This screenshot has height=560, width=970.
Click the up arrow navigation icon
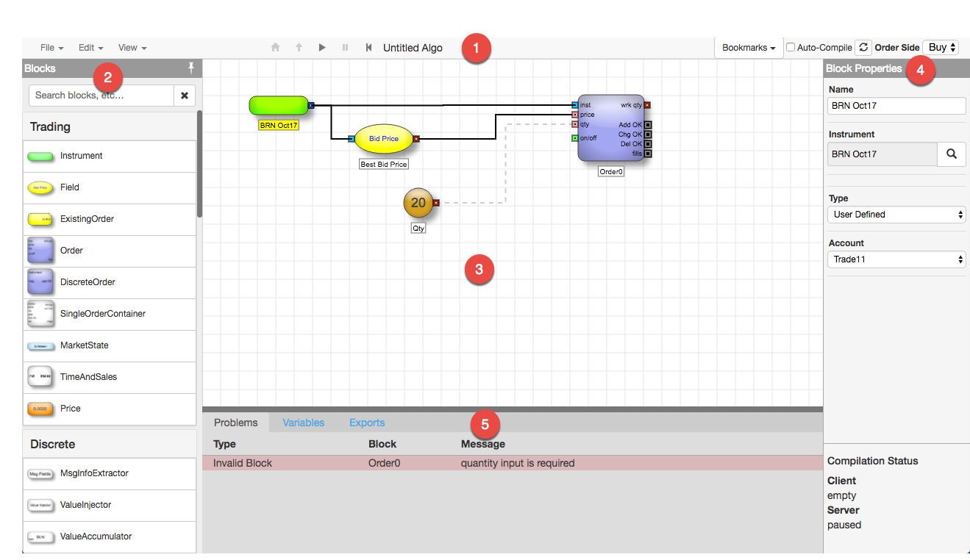click(x=299, y=48)
